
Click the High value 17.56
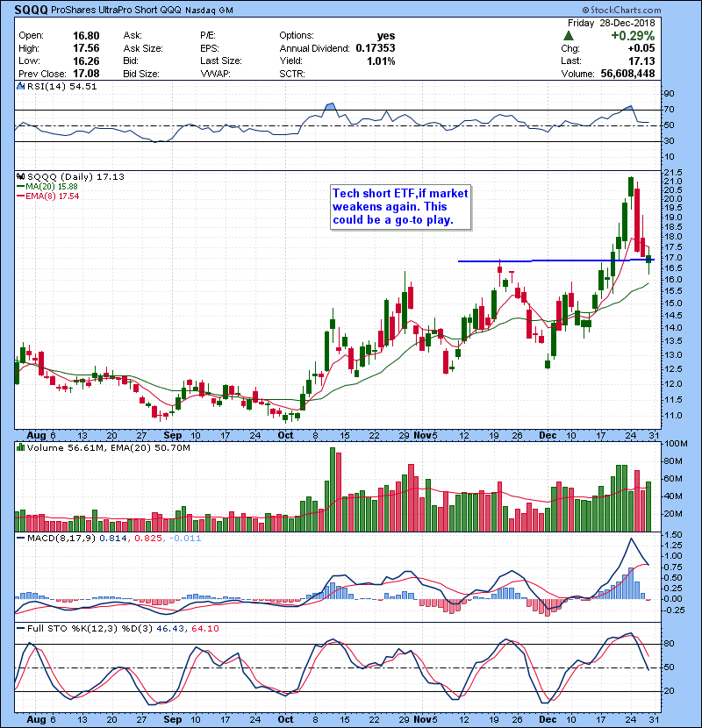click(x=86, y=48)
